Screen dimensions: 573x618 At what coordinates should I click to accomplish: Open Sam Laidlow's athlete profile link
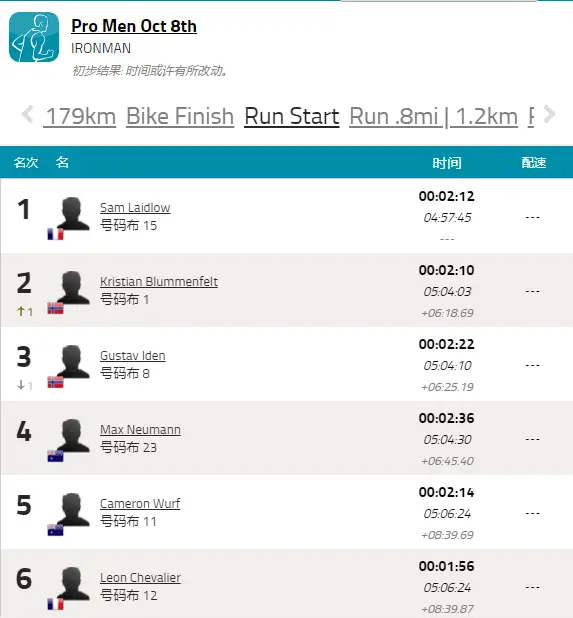click(135, 207)
